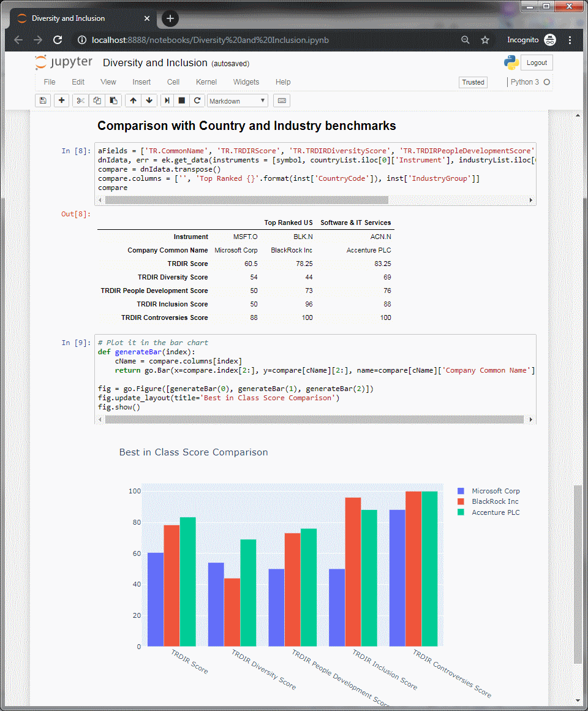The width and height of the screenshot is (588, 711).
Task: Click Microsoft's TRDIR Controversies Score bar
Action: [x=398, y=578]
